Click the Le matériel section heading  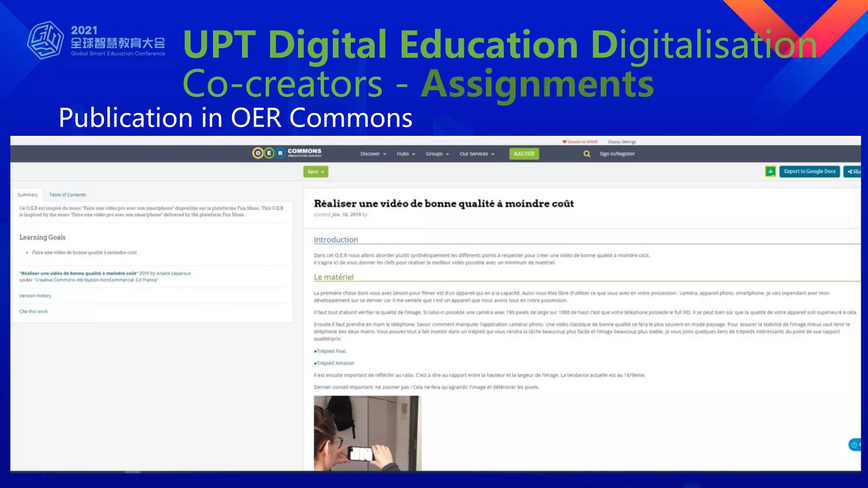pyautogui.click(x=334, y=277)
